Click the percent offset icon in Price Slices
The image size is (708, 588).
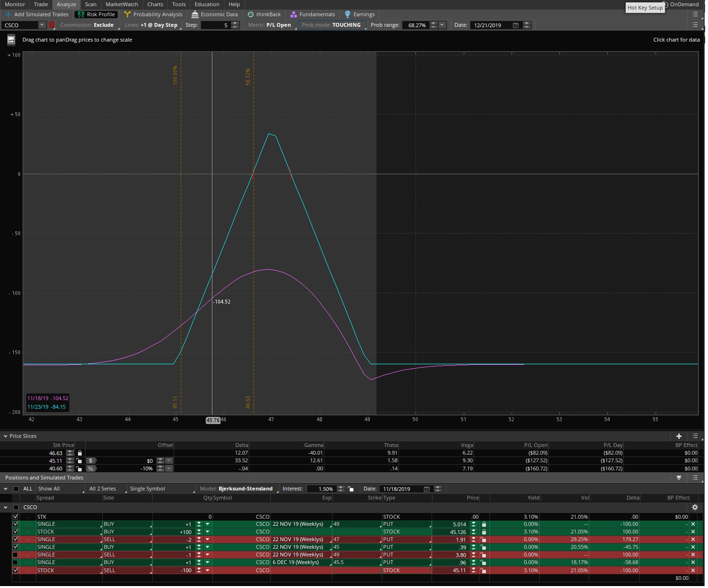(x=90, y=469)
